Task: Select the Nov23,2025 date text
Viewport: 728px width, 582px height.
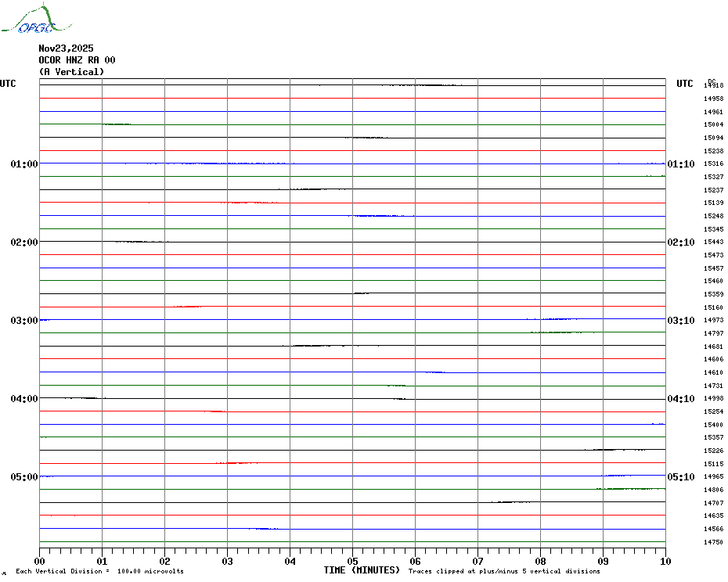Action: tap(66, 48)
